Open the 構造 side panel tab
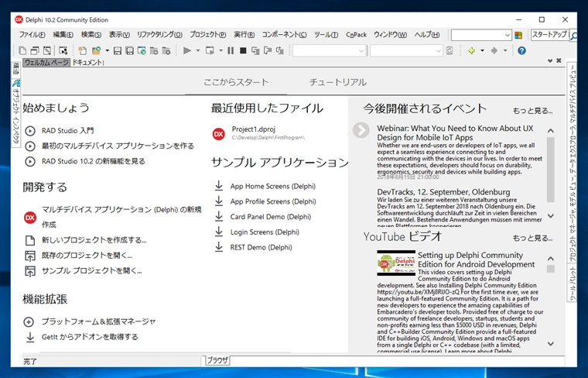The width and height of the screenshot is (588, 378). click(15, 68)
